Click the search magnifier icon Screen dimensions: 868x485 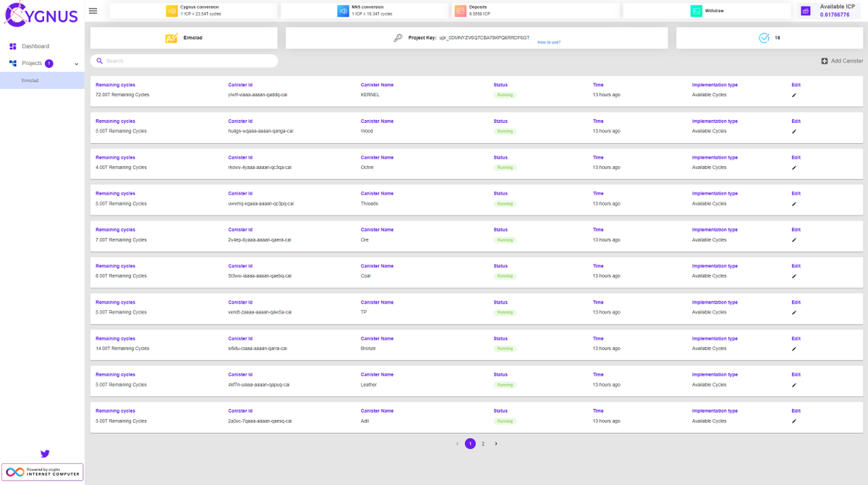tap(100, 61)
